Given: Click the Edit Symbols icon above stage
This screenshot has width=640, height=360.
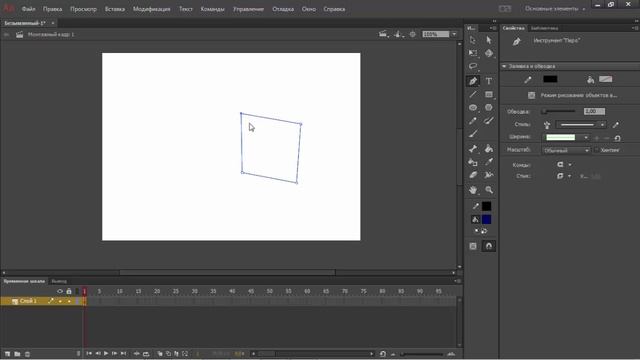Looking at the screenshot, I should coord(398,34).
